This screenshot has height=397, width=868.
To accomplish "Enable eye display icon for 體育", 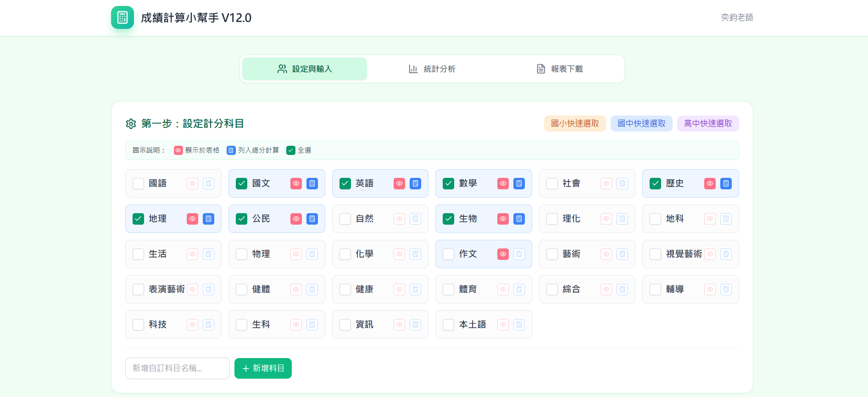I will coord(503,289).
